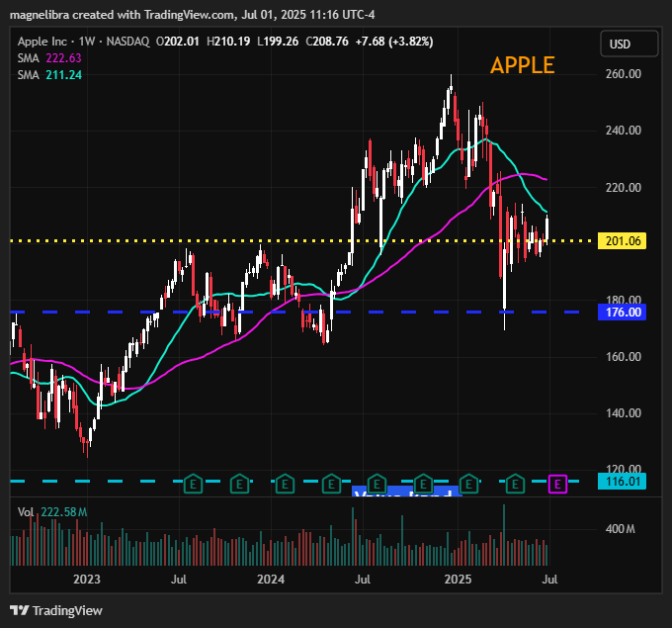Click the 220.00 price axis label
Screen dimensions: 672x628
624,188
